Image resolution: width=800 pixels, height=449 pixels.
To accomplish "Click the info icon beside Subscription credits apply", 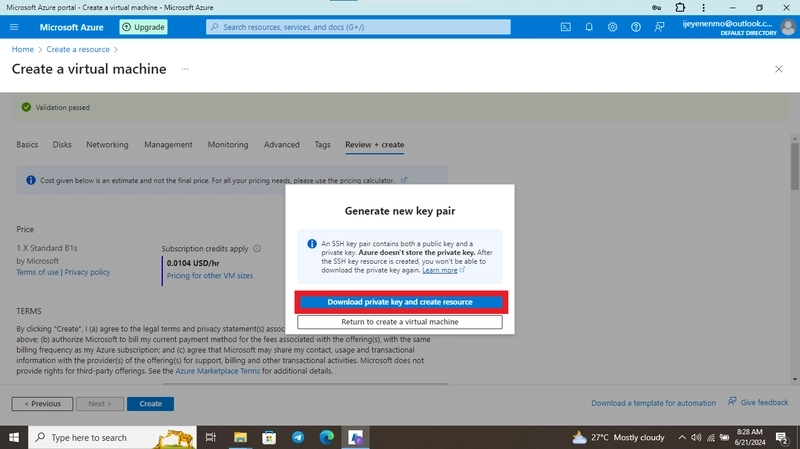I will pos(257,248).
